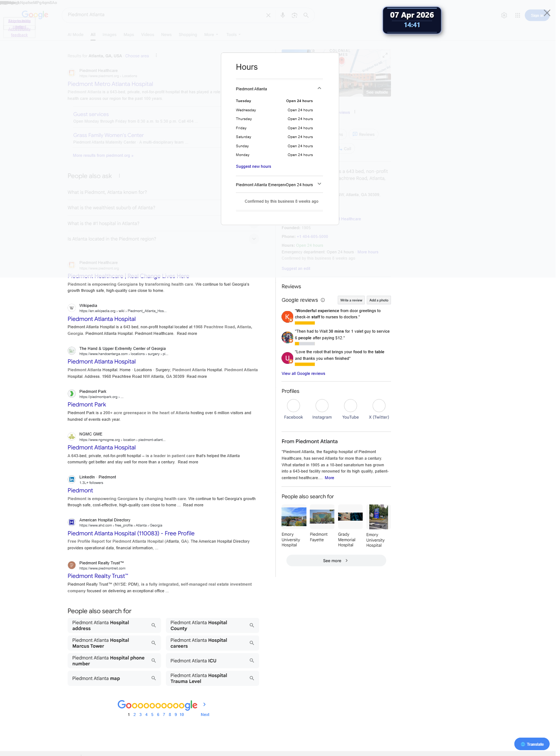Screen dimensions: 560x756
Task: Search Piedmont Atlanta map suggestion
Action: pos(114,678)
